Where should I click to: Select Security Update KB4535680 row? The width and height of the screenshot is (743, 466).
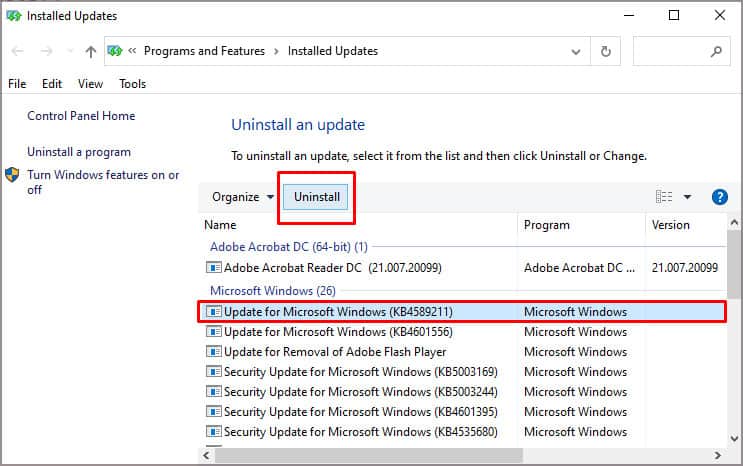coord(463,432)
